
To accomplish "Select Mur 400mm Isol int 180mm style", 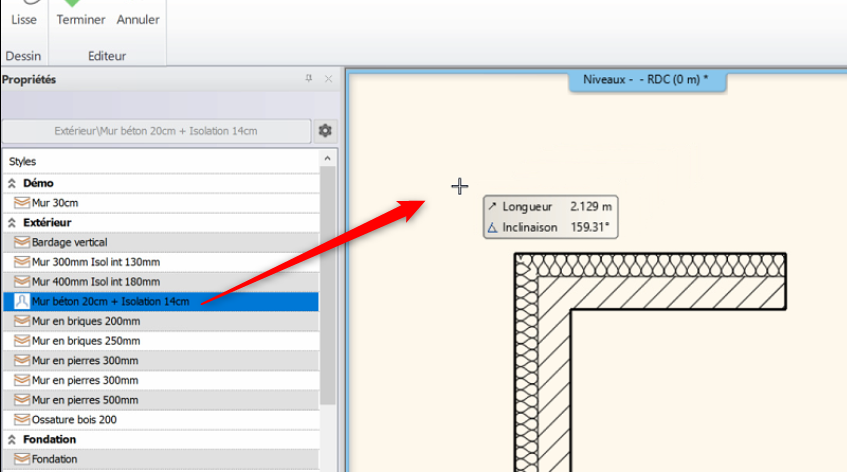I will coord(161,282).
